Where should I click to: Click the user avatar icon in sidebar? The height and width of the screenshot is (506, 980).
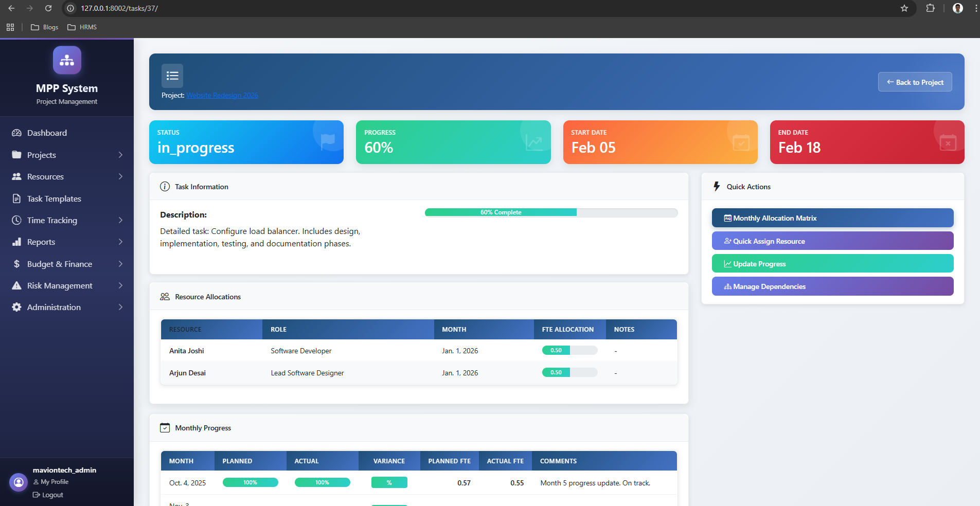(19, 482)
